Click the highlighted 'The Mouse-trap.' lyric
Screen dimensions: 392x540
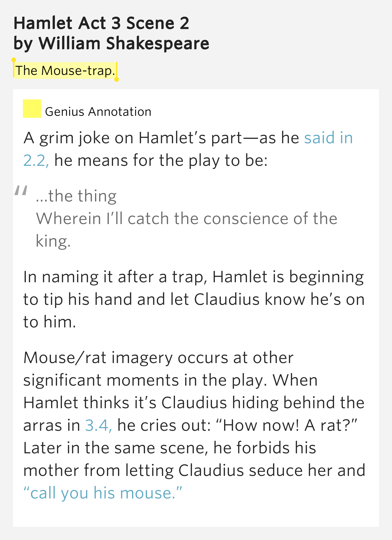(x=65, y=71)
